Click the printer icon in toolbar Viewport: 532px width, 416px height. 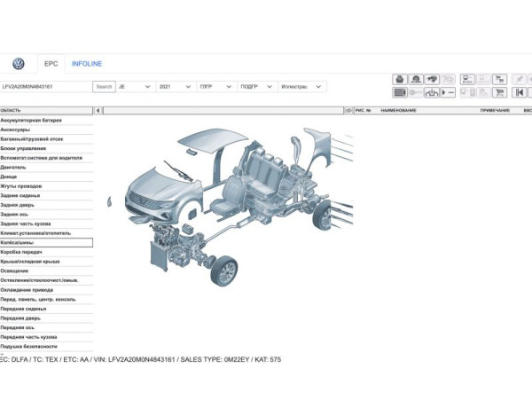point(400,79)
